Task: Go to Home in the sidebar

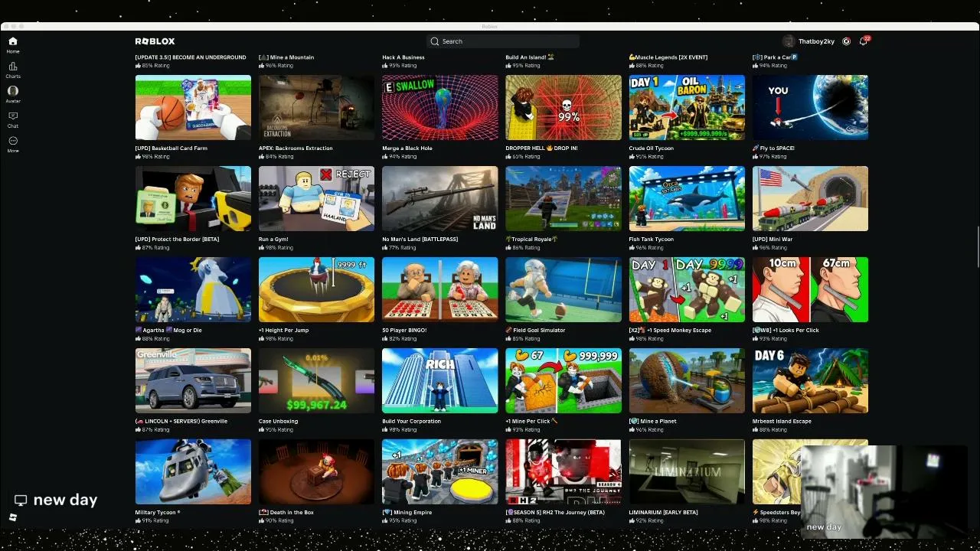Action: coord(13,44)
